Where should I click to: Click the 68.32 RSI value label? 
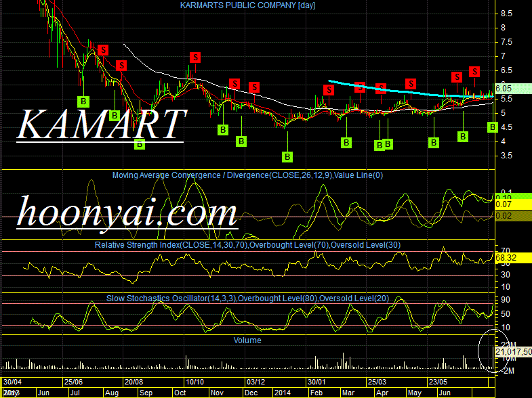[513, 258]
